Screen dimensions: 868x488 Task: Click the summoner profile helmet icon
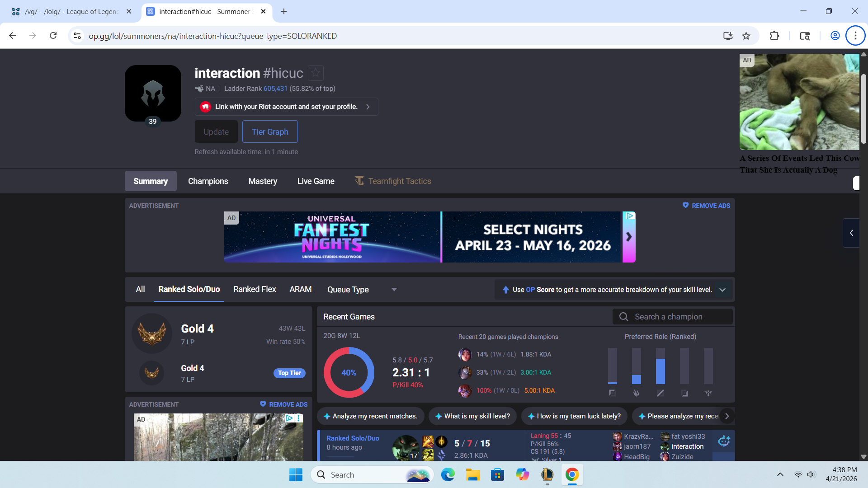[x=153, y=93]
